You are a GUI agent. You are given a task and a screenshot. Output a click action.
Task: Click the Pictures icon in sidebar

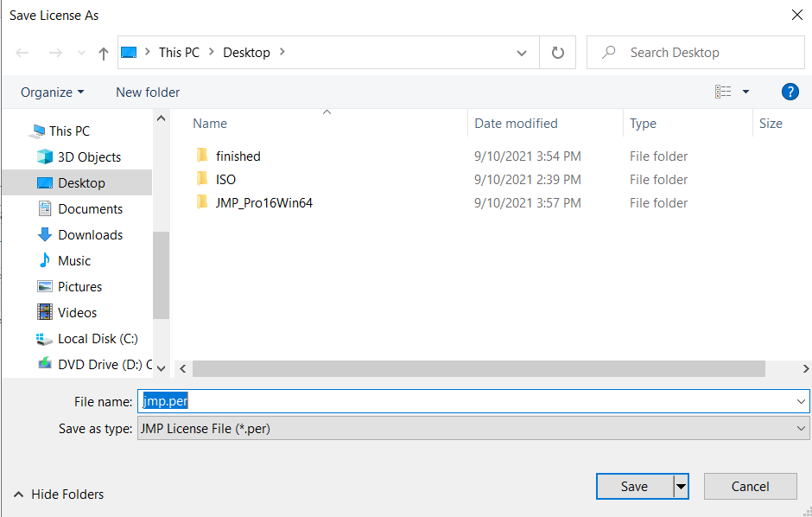(x=45, y=286)
